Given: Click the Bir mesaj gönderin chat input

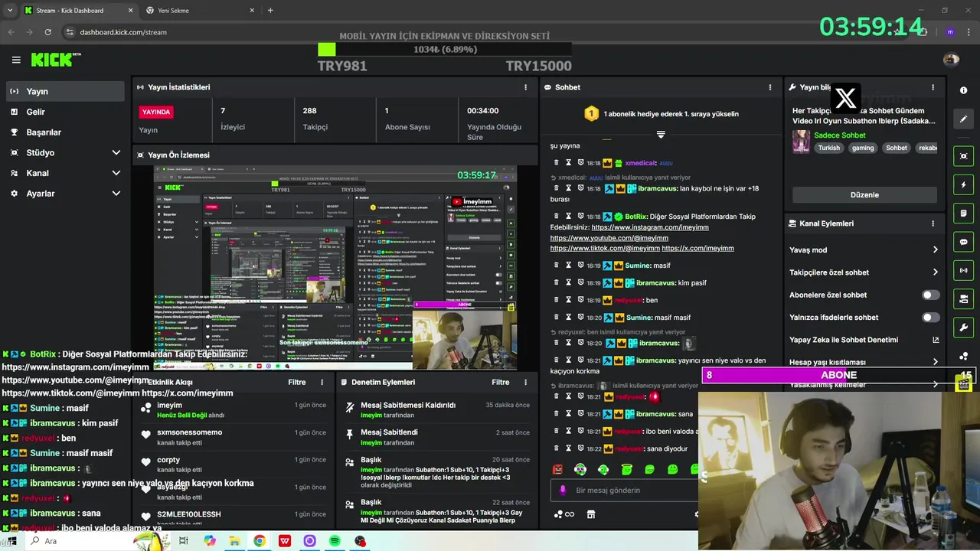Looking at the screenshot, I should [x=624, y=491].
